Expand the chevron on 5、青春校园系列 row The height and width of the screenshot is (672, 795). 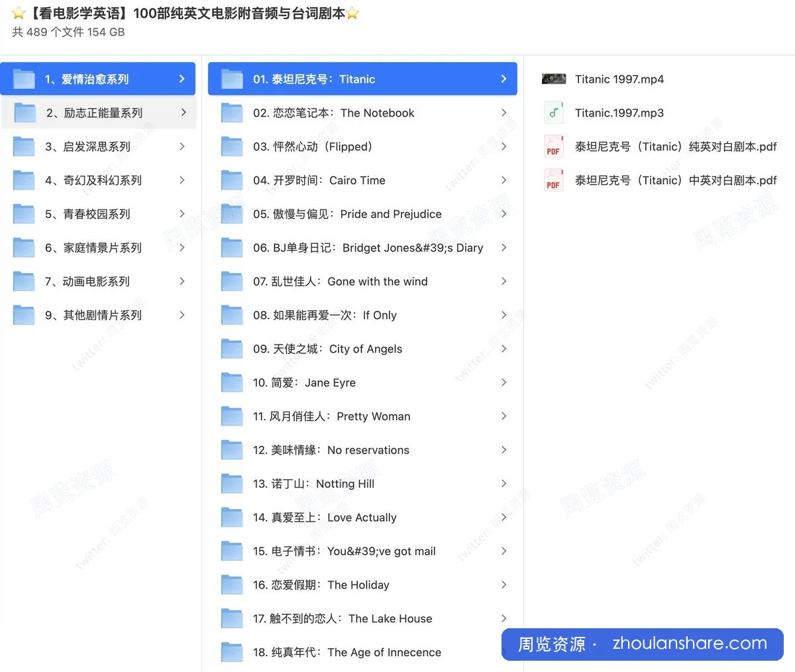tap(182, 214)
